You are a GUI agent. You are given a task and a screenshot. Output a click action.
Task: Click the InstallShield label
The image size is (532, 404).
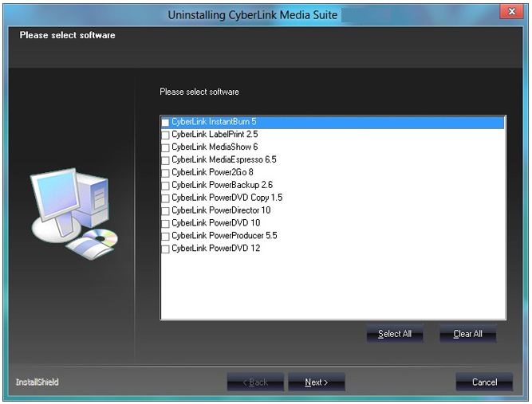pos(37,382)
